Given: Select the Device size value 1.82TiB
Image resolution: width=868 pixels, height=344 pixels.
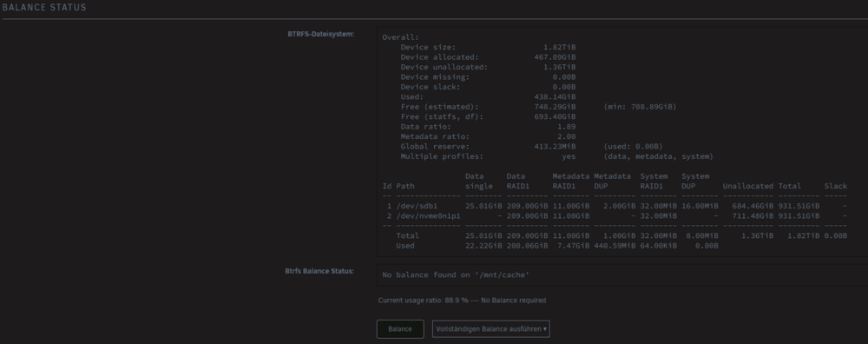Looking at the screenshot, I should [x=559, y=48].
